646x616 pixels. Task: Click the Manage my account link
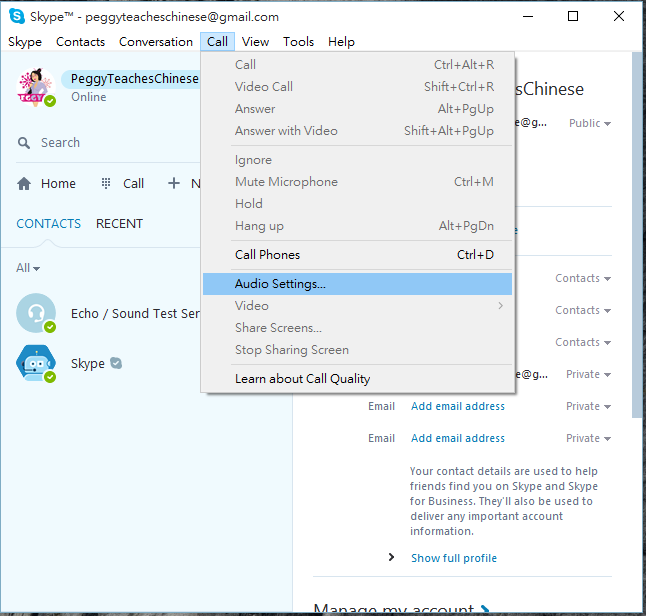coord(393,609)
